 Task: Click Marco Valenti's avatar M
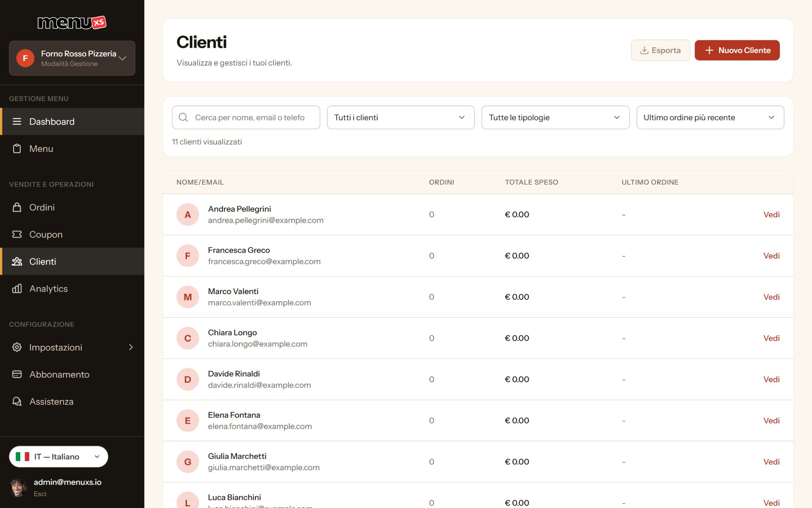188,297
